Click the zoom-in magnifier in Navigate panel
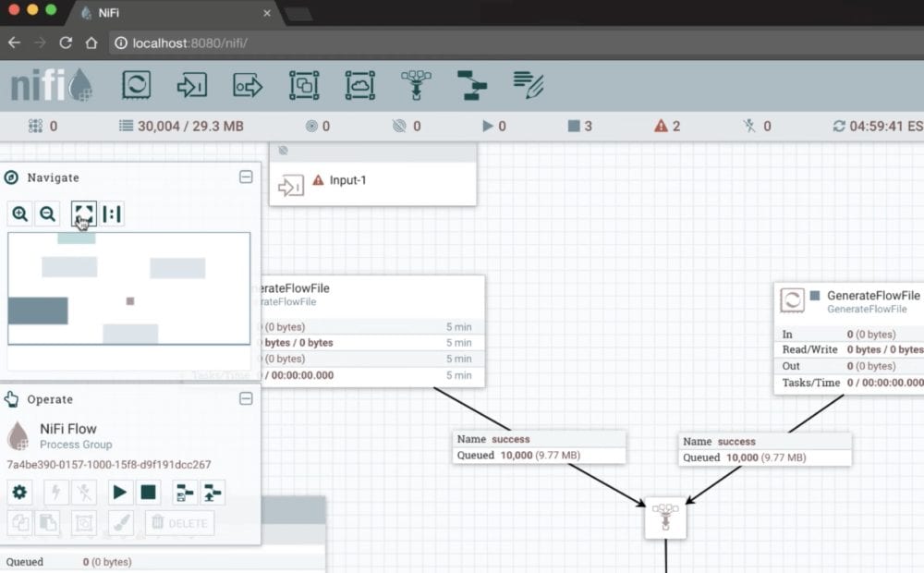The height and width of the screenshot is (573, 924). tap(19, 213)
